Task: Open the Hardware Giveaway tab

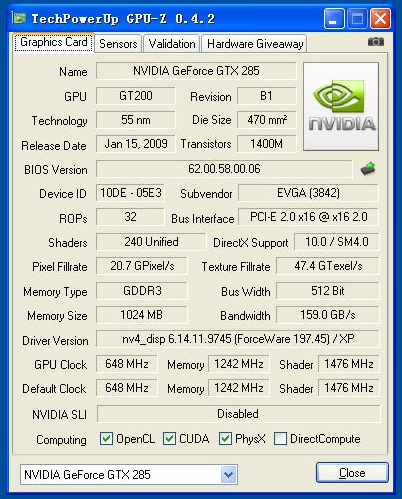Action: coord(255,44)
